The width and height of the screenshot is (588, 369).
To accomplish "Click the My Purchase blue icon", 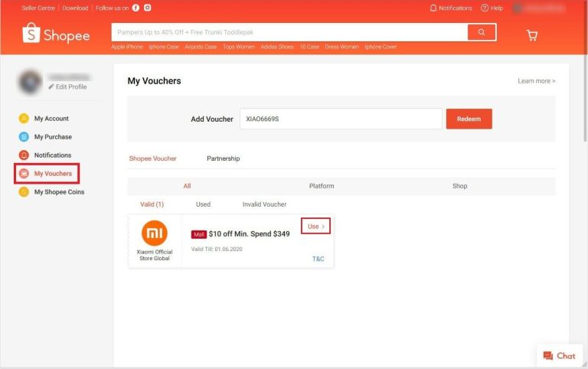I will click(24, 137).
